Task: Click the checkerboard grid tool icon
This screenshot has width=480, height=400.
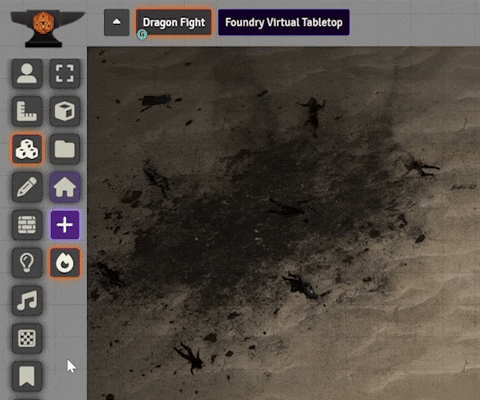Action: click(x=27, y=339)
